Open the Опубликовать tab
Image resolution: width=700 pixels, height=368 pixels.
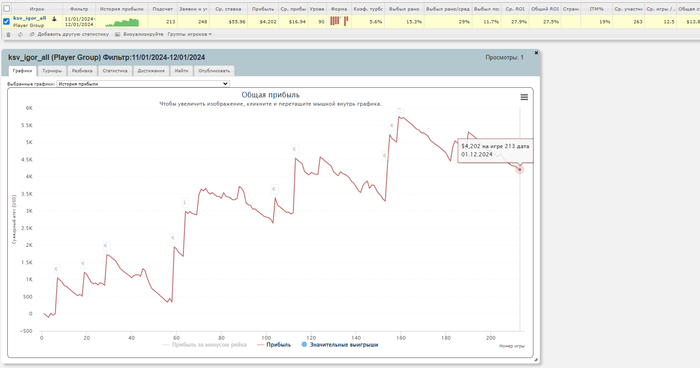(214, 71)
